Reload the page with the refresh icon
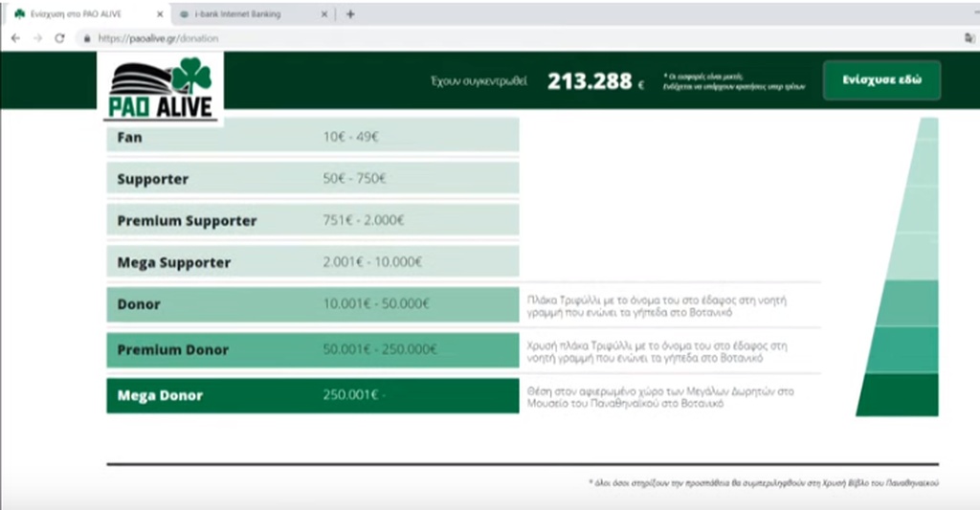Image resolution: width=980 pixels, height=510 pixels. [x=59, y=38]
